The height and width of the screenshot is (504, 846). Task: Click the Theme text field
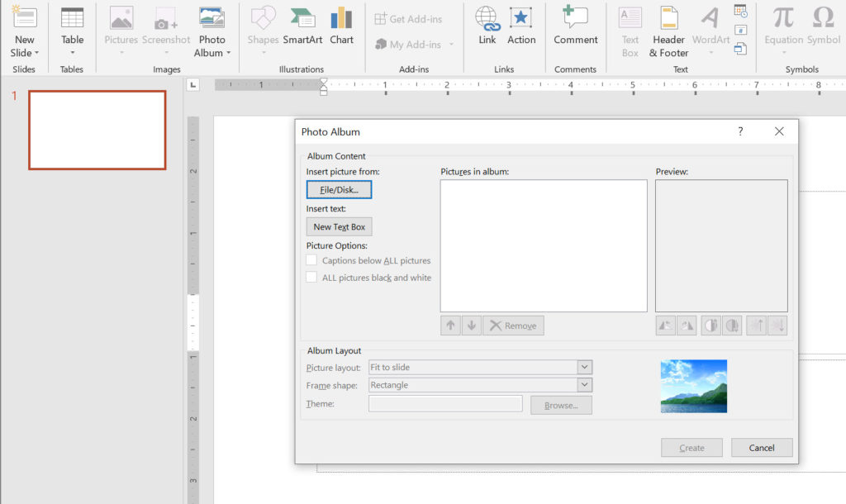click(x=445, y=404)
